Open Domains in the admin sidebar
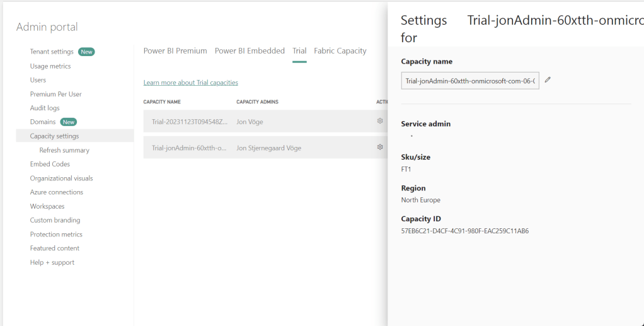The height and width of the screenshot is (326, 644). (43, 122)
